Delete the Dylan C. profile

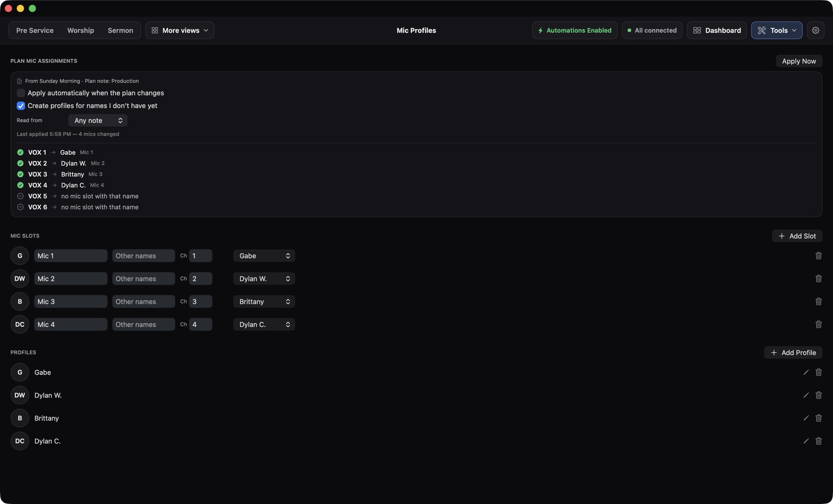click(818, 441)
